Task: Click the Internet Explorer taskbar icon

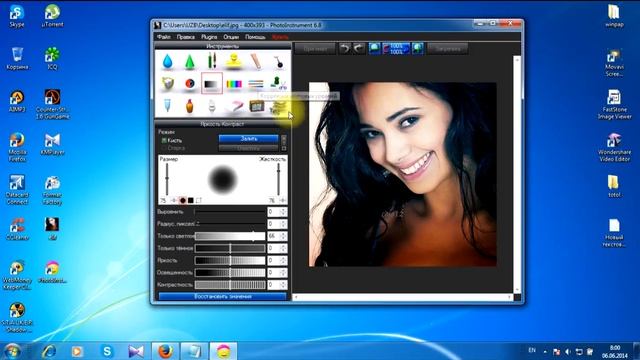Action: tap(49, 351)
